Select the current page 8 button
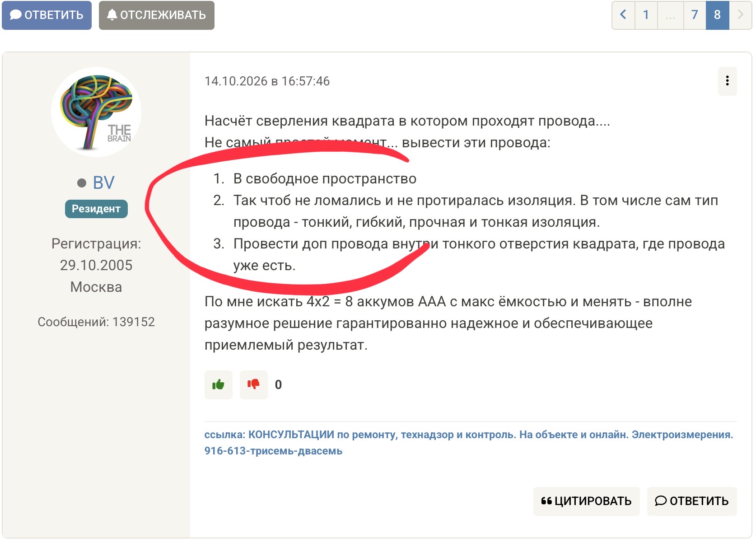The height and width of the screenshot is (543, 756). tap(717, 15)
